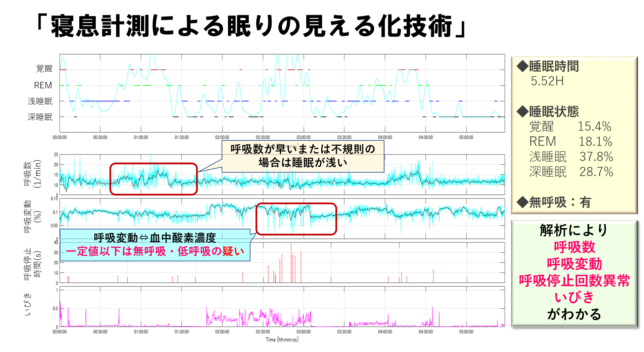Select the pink 呼吸停止回数異常 text
Image resolution: width=644 pixels, height=352 pixels.
(x=574, y=281)
